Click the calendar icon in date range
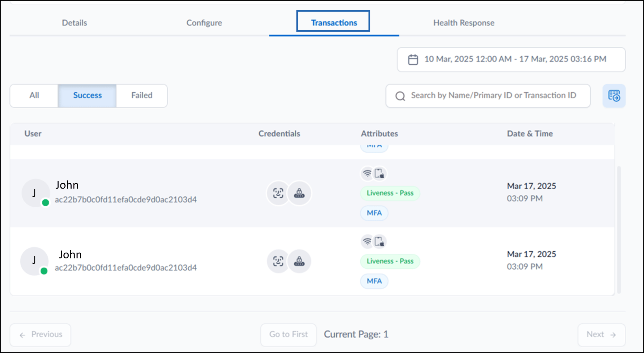The width and height of the screenshot is (644, 353). (413, 60)
